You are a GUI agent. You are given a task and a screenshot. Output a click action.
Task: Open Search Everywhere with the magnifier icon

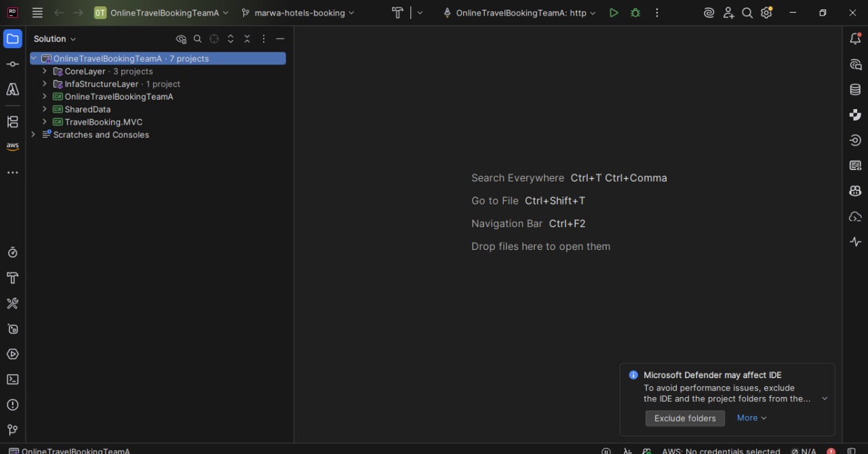[747, 12]
